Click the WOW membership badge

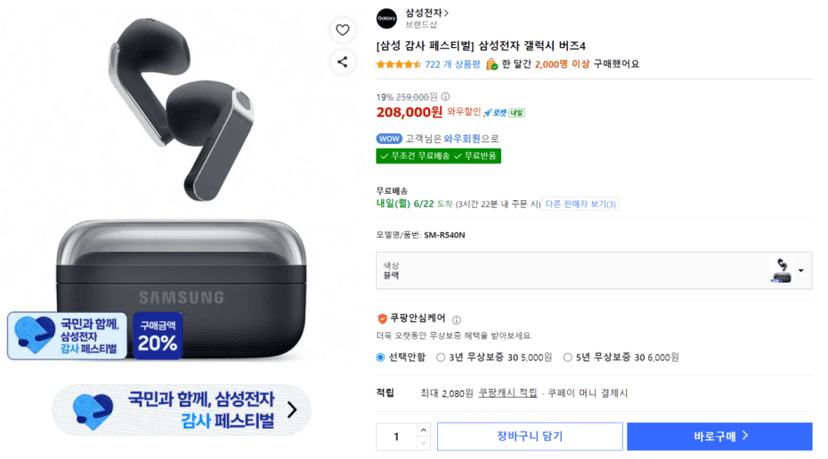[x=389, y=138]
